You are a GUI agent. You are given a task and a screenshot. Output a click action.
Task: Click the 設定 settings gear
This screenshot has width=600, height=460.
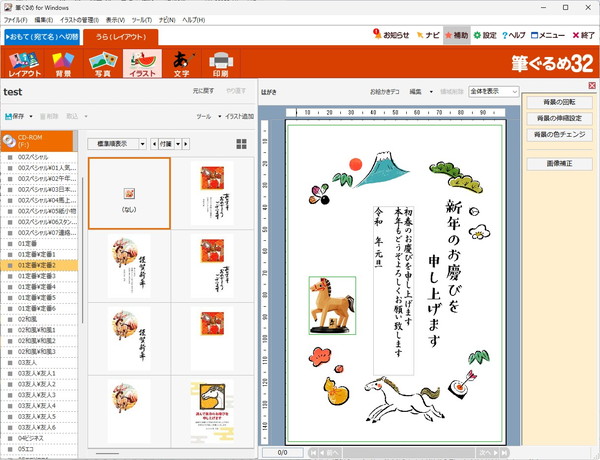tap(484, 35)
